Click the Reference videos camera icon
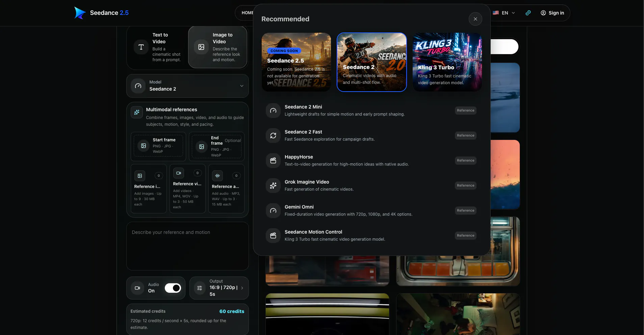Image resolution: width=644 pixels, height=335 pixels. click(x=179, y=173)
